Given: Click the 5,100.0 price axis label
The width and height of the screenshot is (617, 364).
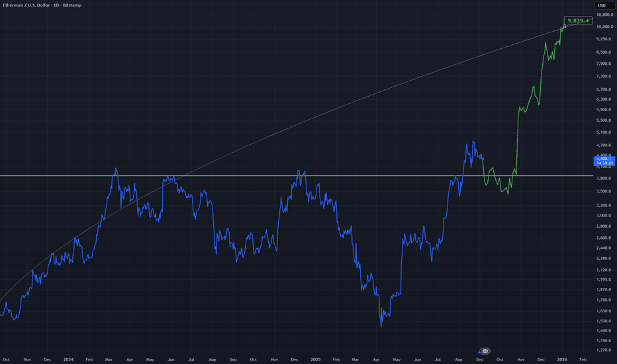Looking at the screenshot, I should 604,132.
